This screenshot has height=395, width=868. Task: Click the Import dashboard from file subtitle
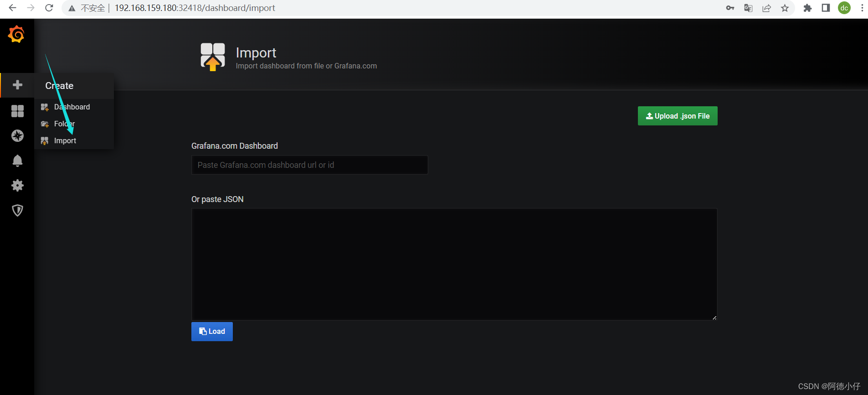pyautogui.click(x=306, y=66)
